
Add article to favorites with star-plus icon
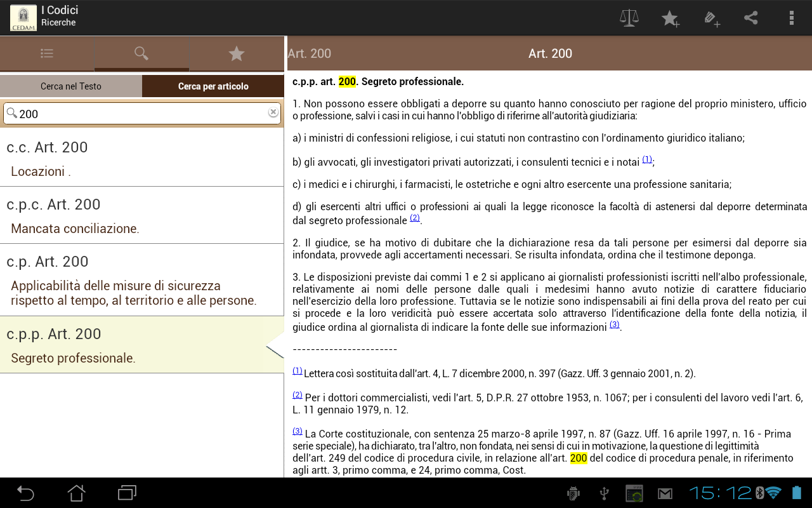671,18
